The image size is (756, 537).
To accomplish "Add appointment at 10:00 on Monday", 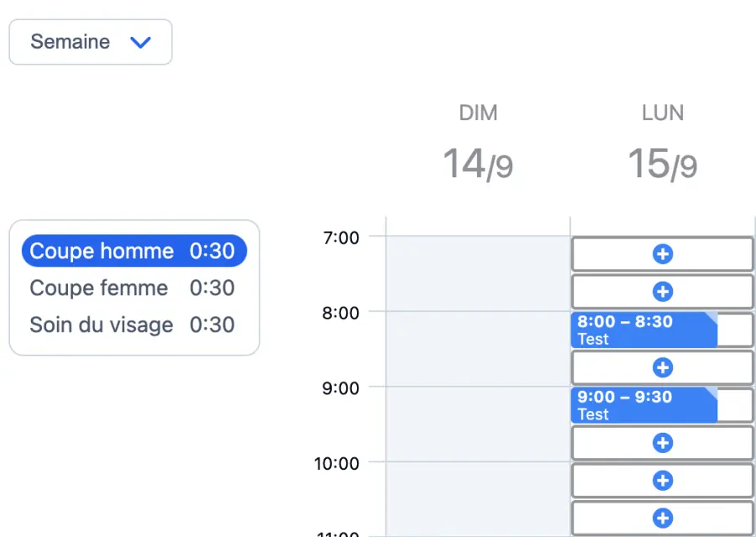I will 663,481.
